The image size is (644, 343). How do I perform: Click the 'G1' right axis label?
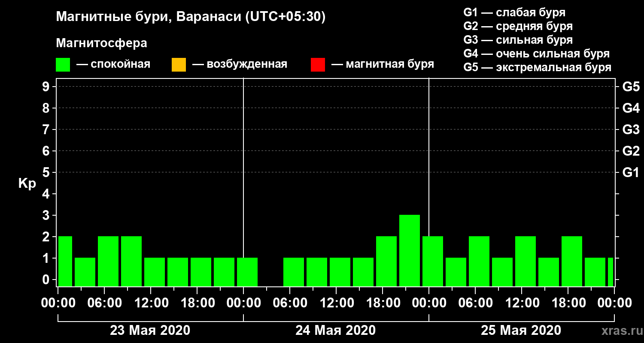[x=631, y=172]
